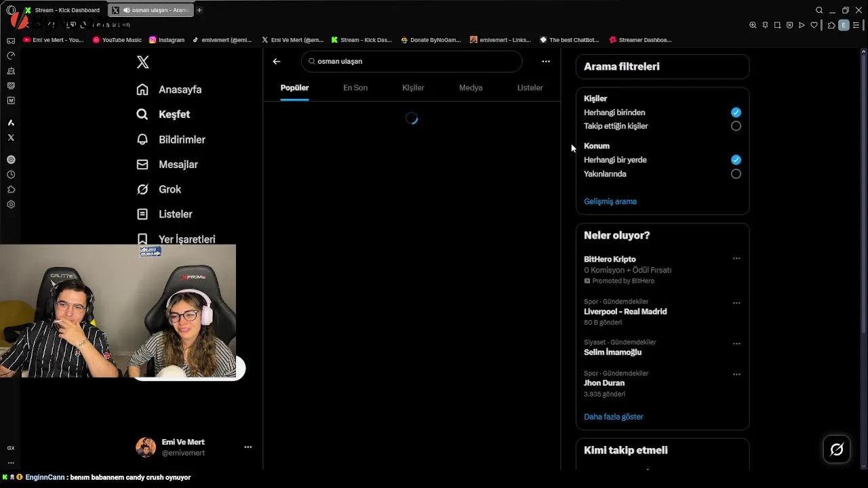Open more options for BitHero Kripto
This screenshot has width=868, height=488.
[736, 258]
